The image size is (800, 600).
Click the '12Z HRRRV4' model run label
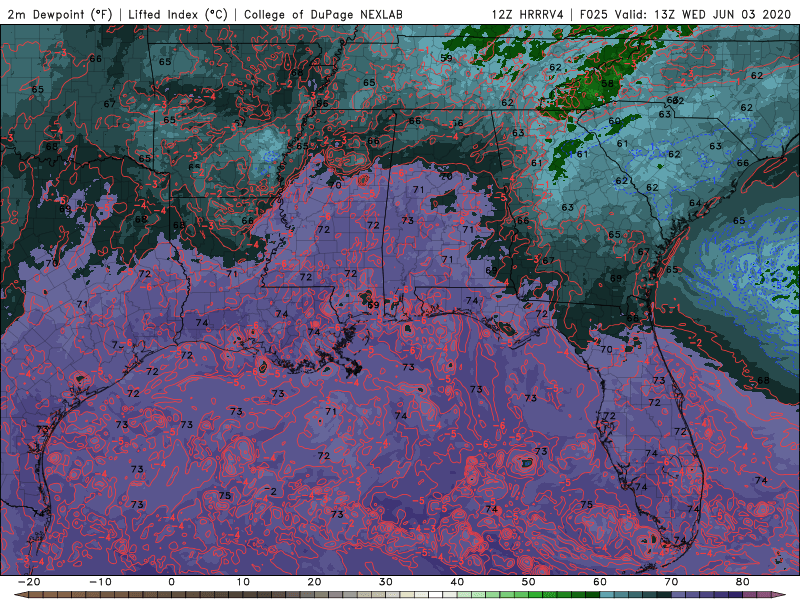tap(528, 15)
